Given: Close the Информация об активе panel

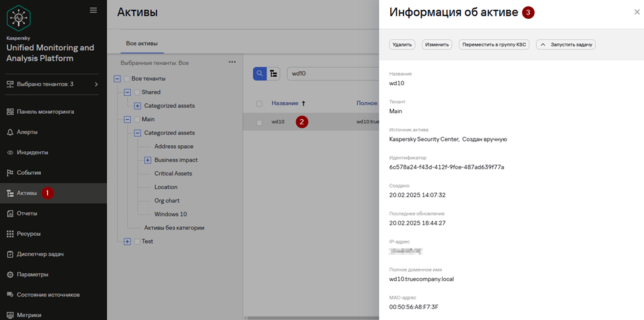Looking at the screenshot, I should pos(637,12).
